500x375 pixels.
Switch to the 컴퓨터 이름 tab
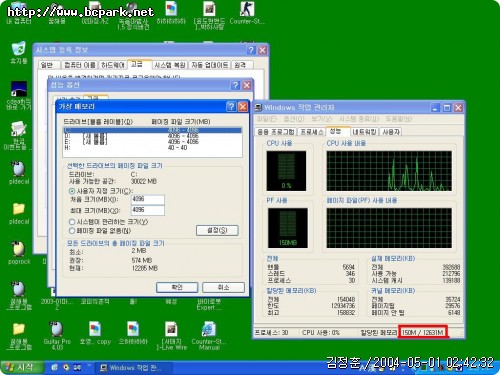coord(80,65)
